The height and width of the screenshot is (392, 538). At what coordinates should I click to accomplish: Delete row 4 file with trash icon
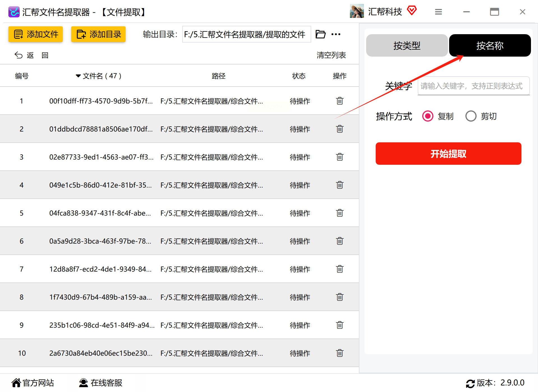click(x=340, y=185)
